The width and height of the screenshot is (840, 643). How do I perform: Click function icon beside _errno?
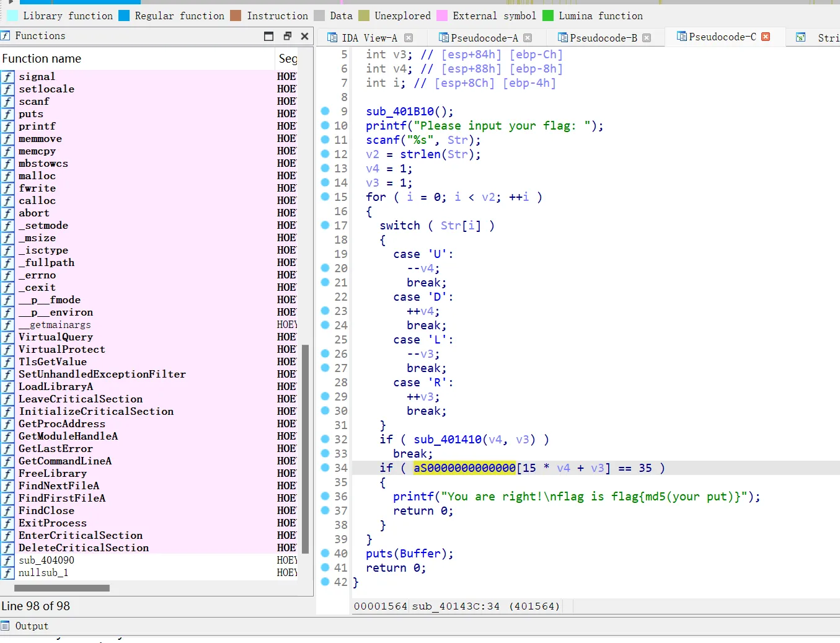click(7, 275)
